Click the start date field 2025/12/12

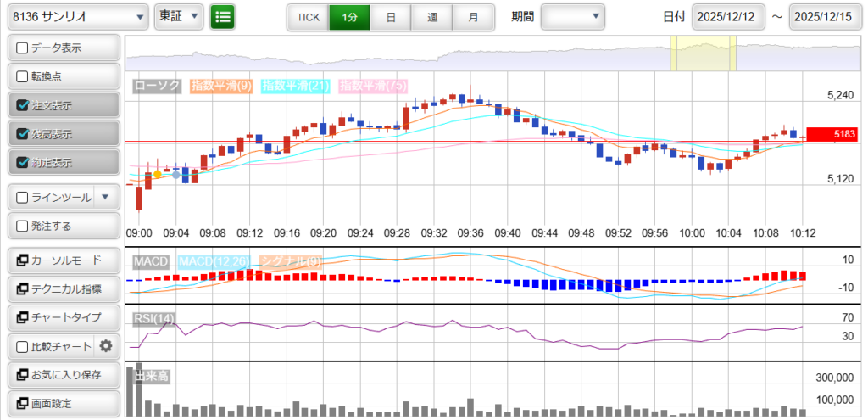(728, 17)
